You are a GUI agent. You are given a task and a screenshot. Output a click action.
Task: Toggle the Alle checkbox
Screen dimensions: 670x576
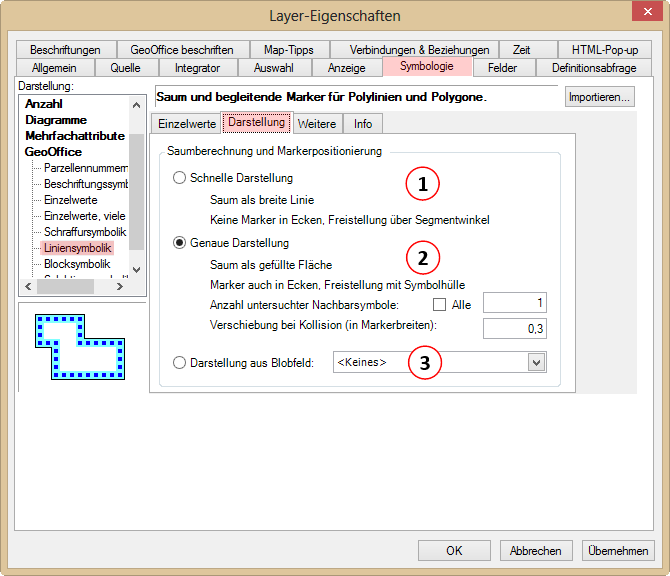pos(439,304)
